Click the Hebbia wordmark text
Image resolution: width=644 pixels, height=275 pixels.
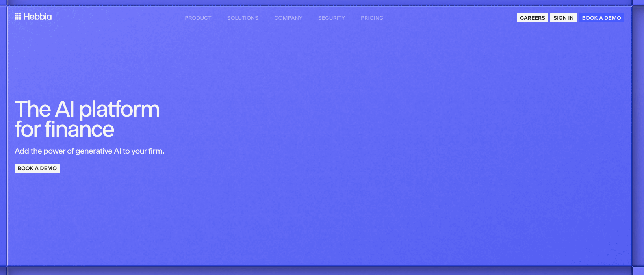38,17
